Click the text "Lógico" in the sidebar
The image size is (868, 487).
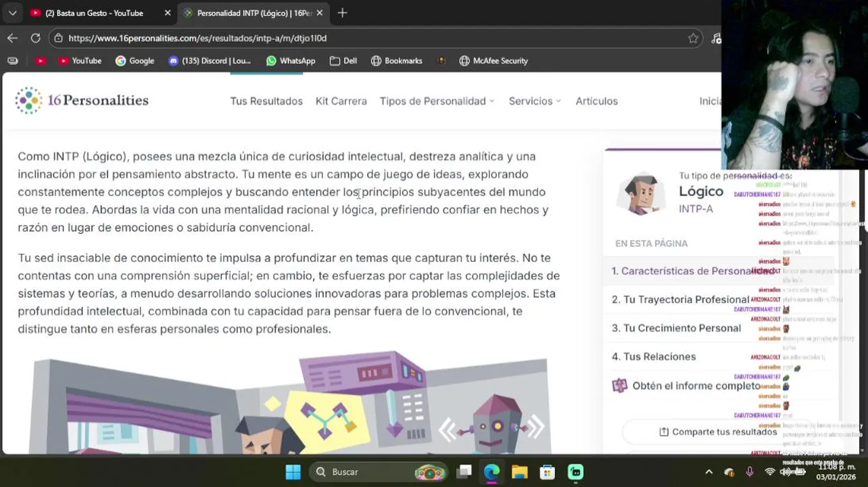tap(701, 191)
